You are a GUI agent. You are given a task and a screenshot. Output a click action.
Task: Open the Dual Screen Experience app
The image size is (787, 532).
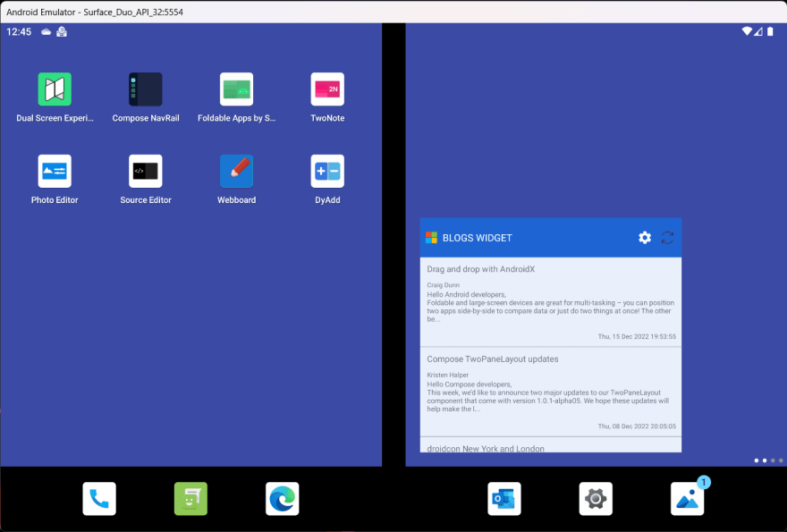tap(55, 89)
